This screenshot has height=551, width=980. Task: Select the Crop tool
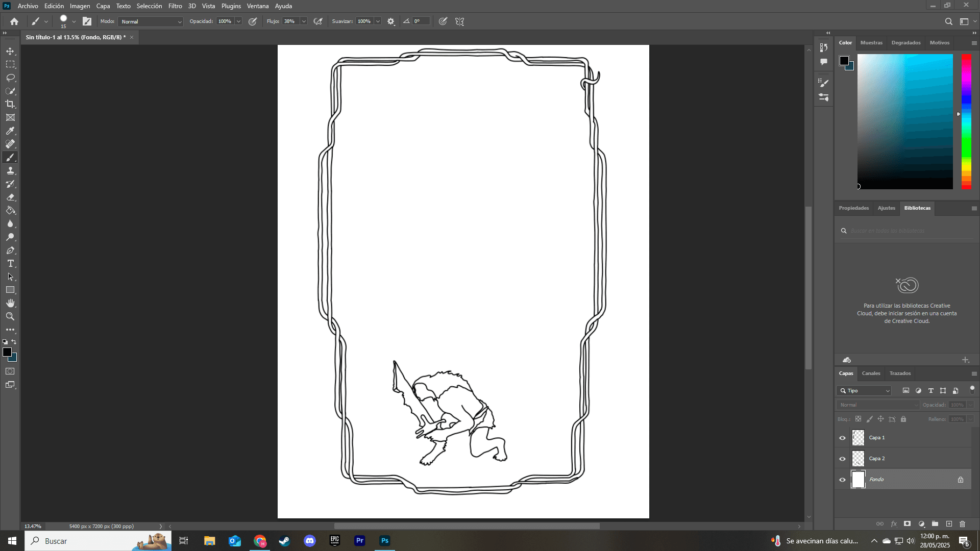click(10, 104)
